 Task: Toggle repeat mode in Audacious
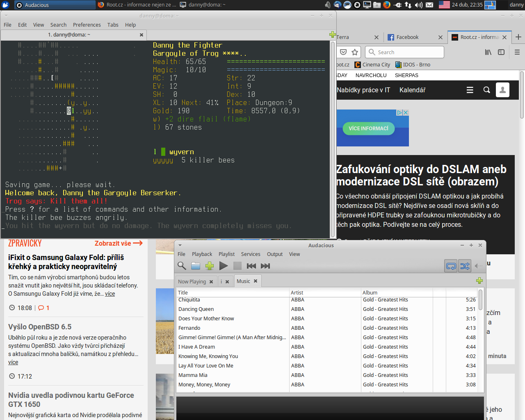[x=451, y=266]
